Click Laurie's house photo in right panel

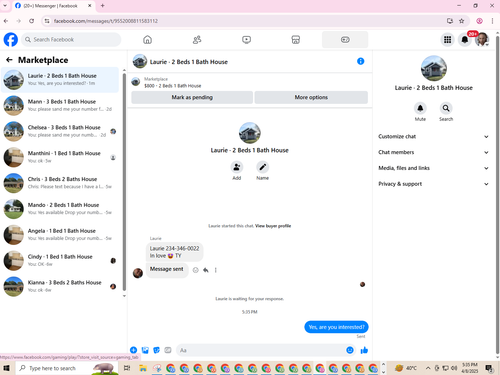(433, 68)
